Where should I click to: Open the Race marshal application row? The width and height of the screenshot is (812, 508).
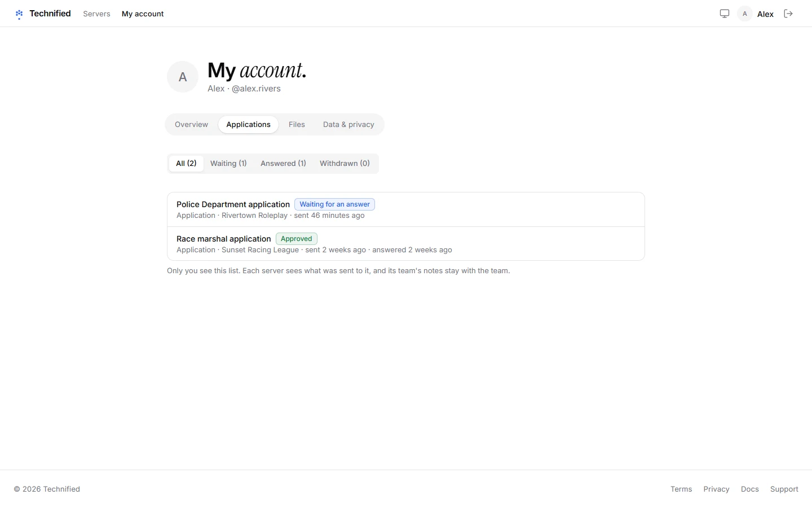point(406,244)
